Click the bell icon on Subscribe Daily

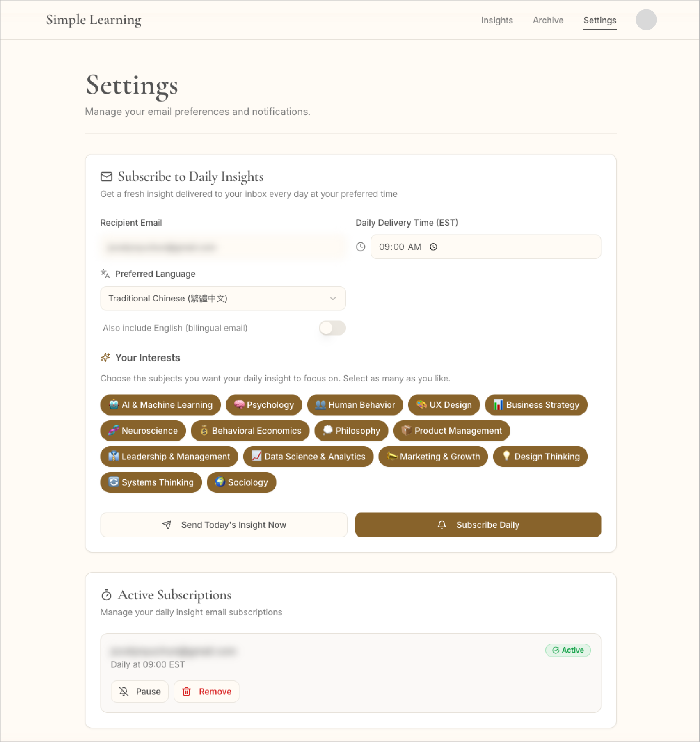442,525
